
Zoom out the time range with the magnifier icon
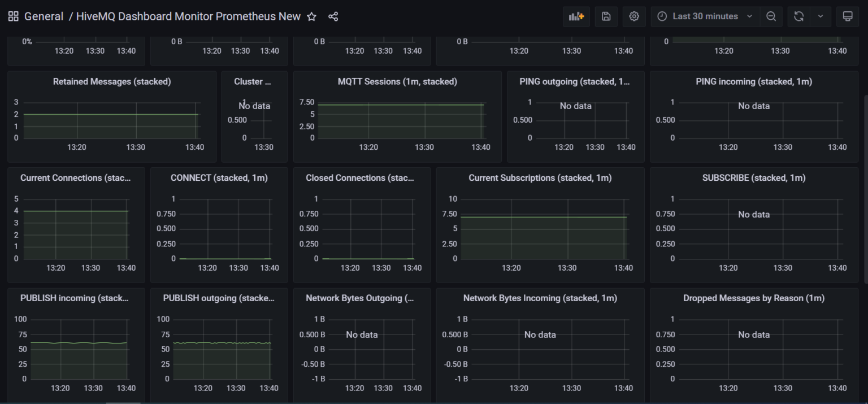click(771, 16)
